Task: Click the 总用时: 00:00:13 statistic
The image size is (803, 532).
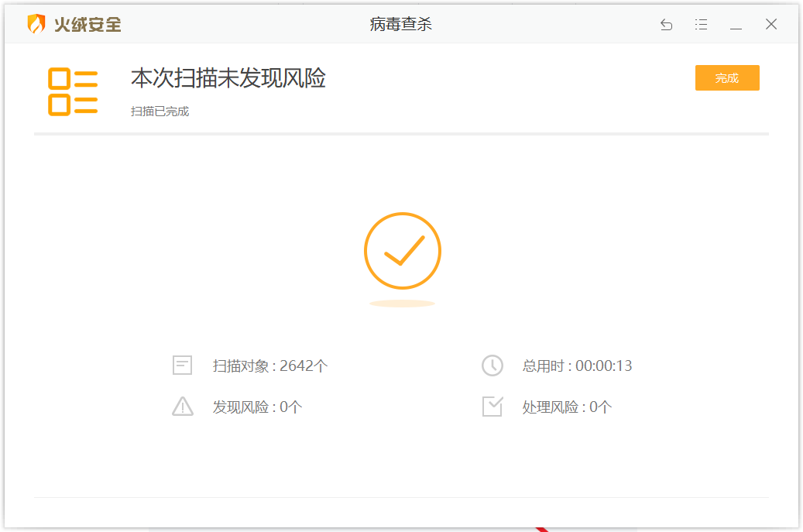Action: point(578,366)
